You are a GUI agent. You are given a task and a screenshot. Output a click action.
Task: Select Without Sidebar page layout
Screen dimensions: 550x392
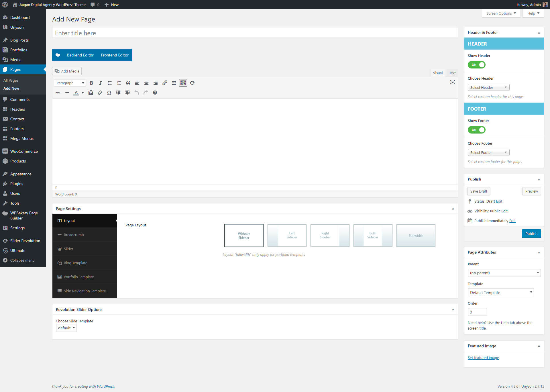[244, 236]
